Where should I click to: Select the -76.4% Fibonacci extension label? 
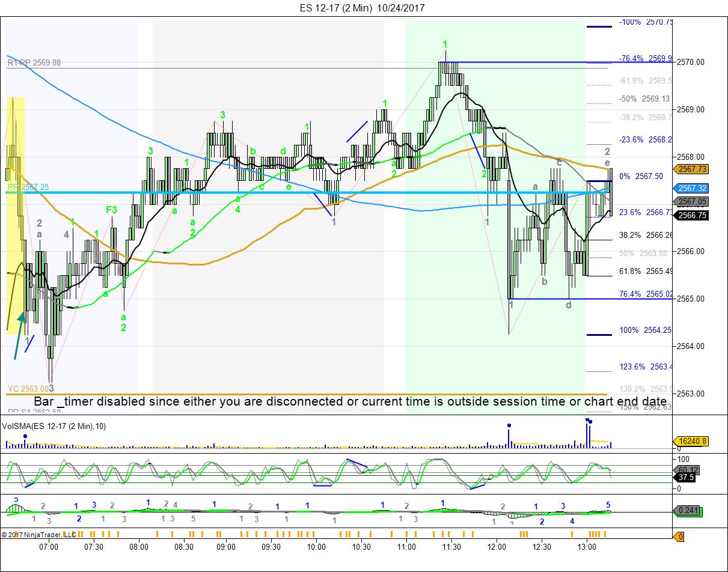[x=646, y=58]
